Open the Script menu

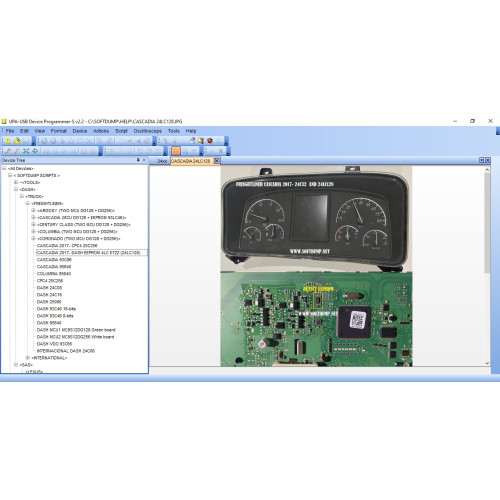(x=121, y=131)
